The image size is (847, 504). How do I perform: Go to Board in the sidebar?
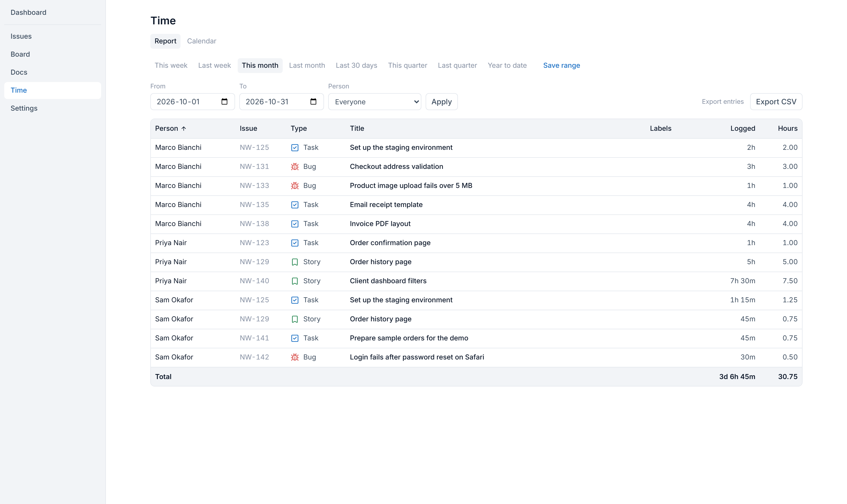pos(53,54)
